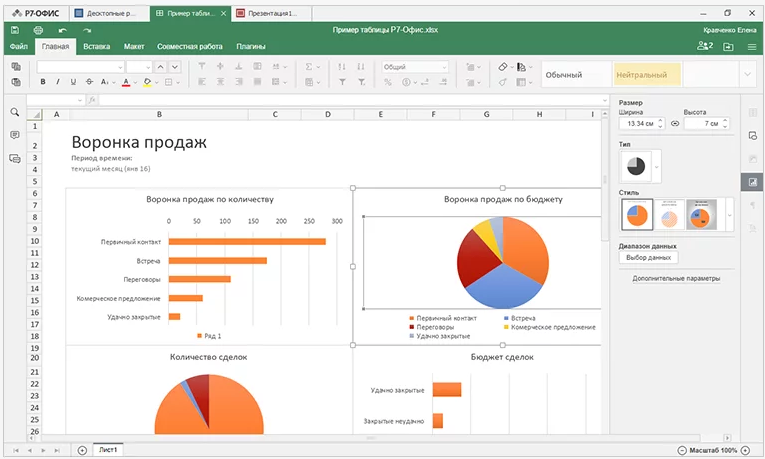The height and width of the screenshot is (459, 765).
Task: Select the Лист1 sheet tab
Action: (x=107, y=451)
